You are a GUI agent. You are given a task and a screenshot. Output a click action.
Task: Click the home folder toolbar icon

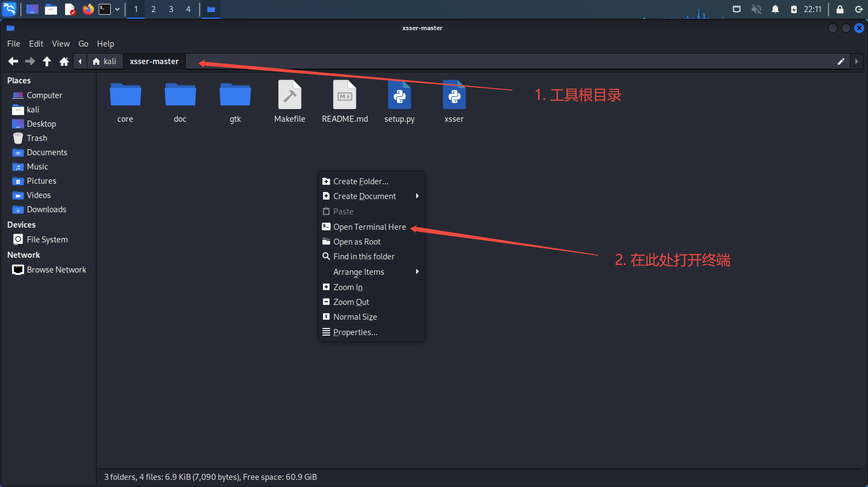point(64,61)
